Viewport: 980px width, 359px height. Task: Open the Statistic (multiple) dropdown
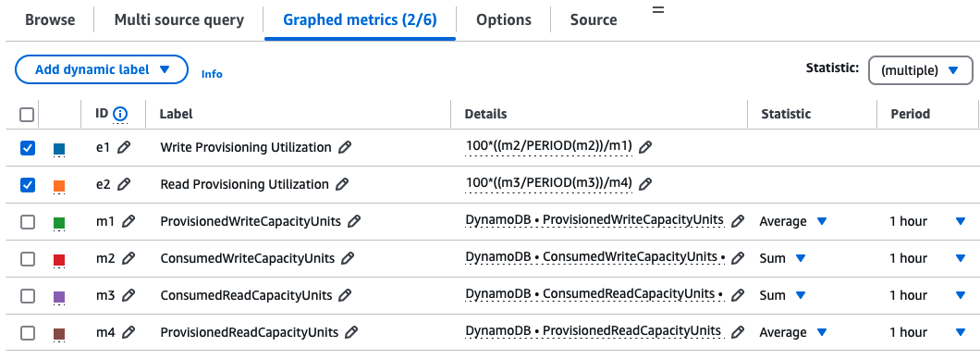[920, 70]
